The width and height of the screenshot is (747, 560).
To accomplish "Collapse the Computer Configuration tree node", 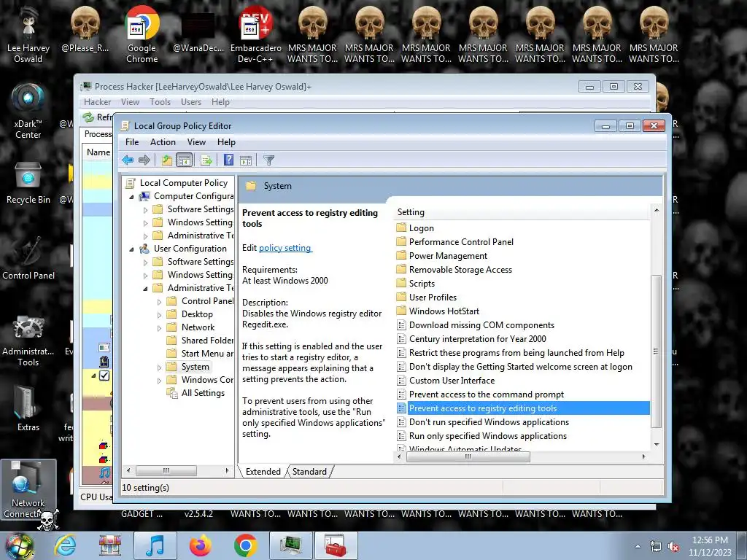I will click(x=131, y=197).
